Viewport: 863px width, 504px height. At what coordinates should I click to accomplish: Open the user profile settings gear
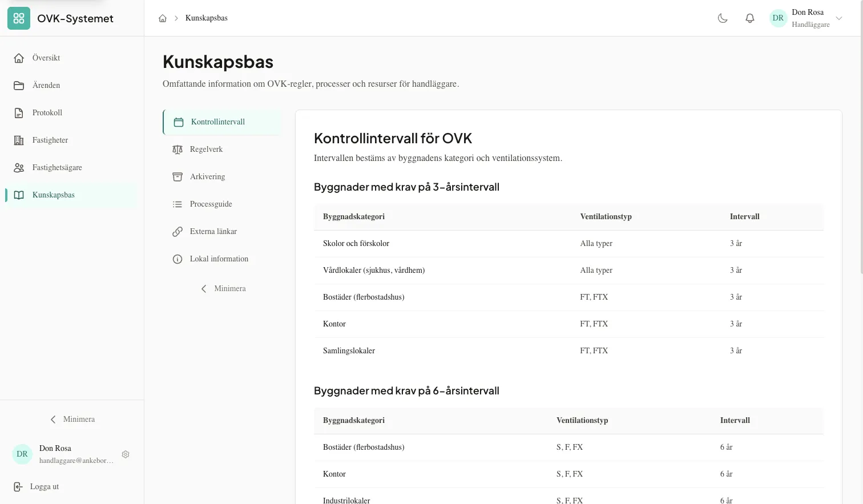pos(126,454)
